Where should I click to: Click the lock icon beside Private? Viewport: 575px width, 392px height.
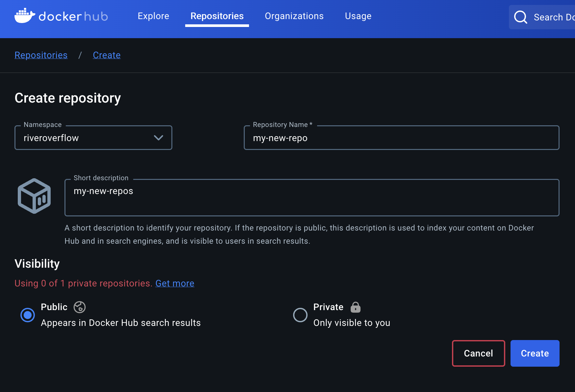[x=356, y=307]
